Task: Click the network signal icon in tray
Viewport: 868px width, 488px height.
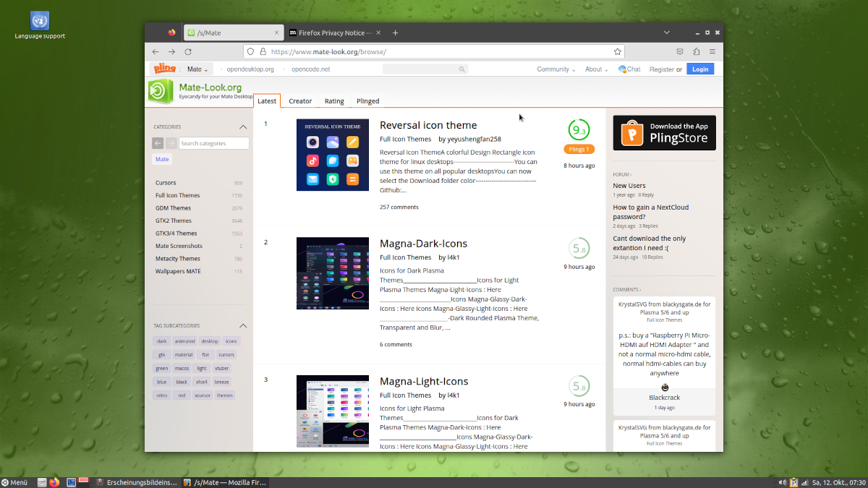Action: pyautogui.click(x=804, y=482)
